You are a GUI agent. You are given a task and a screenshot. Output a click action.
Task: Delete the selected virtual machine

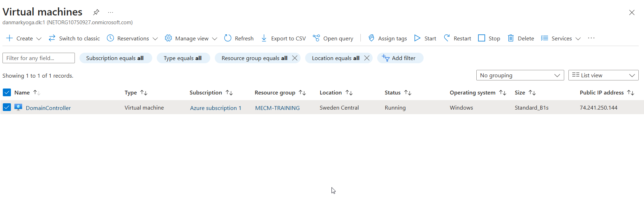coord(521,38)
